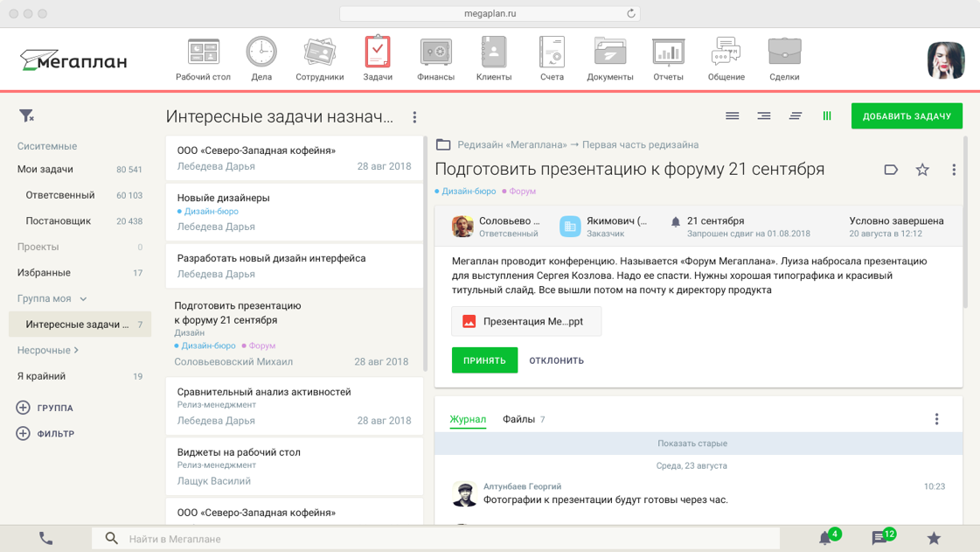Click the ДОБАВИТЬ ЗАДАЧУ button
Image resolution: width=980 pixels, height=552 pixels.
907,116
